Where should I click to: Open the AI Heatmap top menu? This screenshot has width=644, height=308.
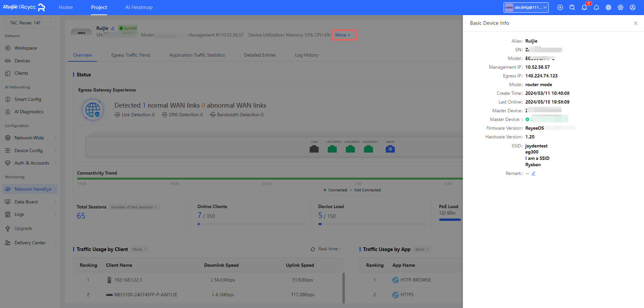coord(139,7)
